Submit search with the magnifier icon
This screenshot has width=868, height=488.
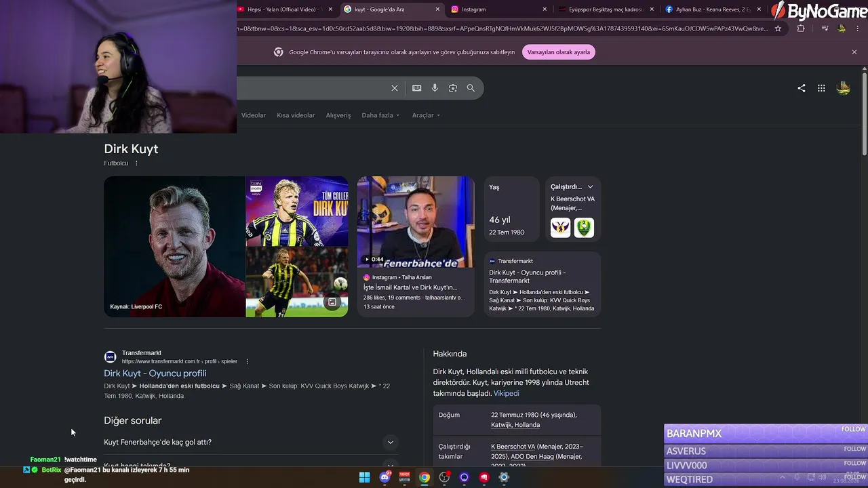click(471, 88)
